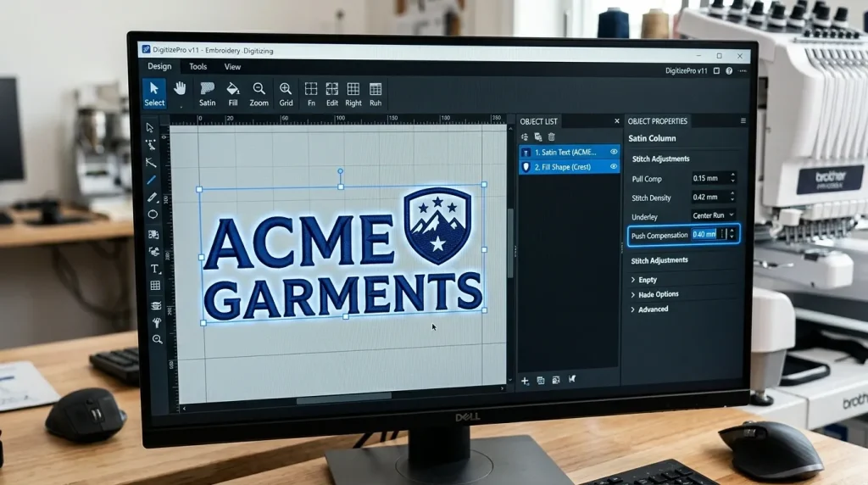868x485 pixels.
Task: Click the reorder icon in Object List header
Action: tap(524, 137)
